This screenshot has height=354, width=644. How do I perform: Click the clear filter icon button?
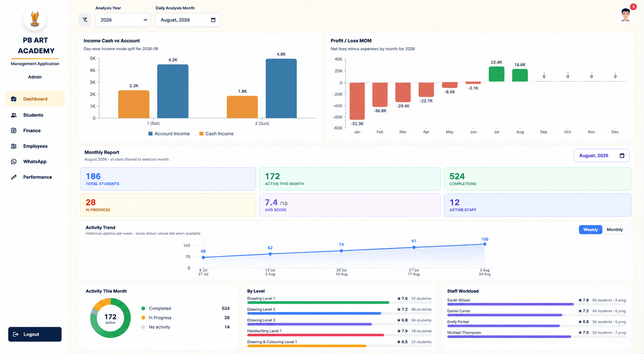(x=85, y=20)
